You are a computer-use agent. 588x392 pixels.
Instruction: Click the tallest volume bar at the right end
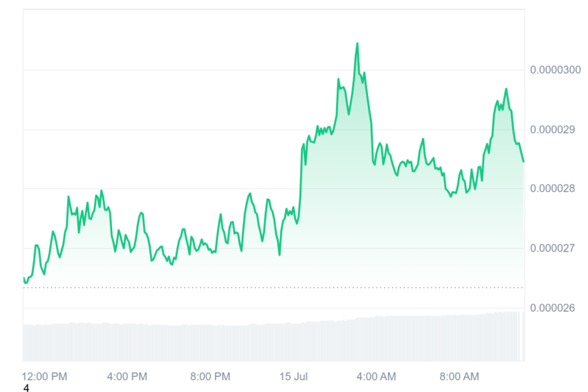[x=524, y=336]
